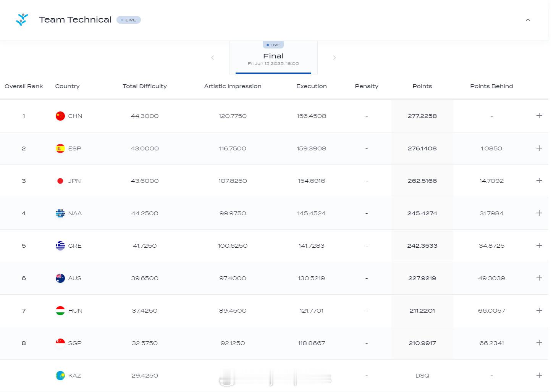Click the Execution column header

click(x=312, y=86)
